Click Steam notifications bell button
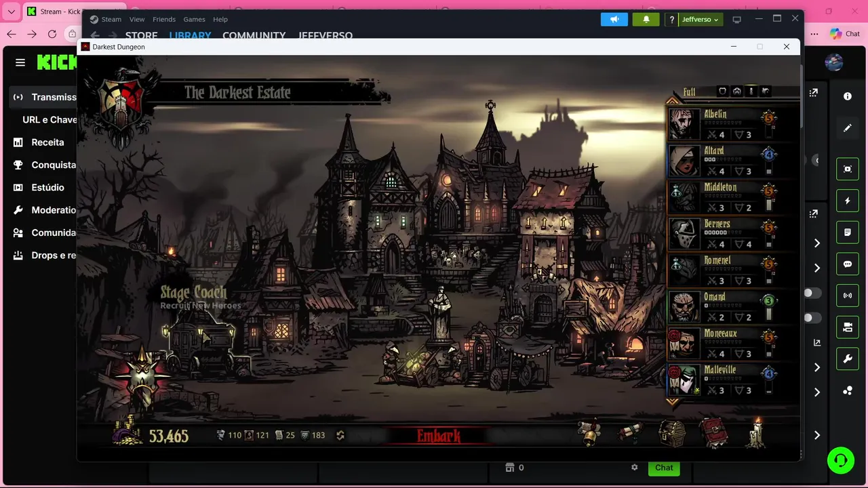Screen dimensions: 868x488 point(646,20)
